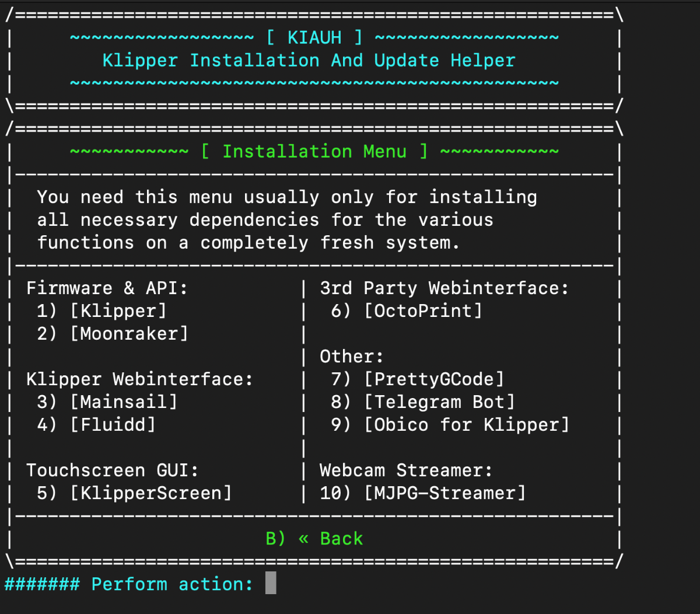
Task: Click the '####### Perform action:' prompt text
Action: [x=129, y=584]
